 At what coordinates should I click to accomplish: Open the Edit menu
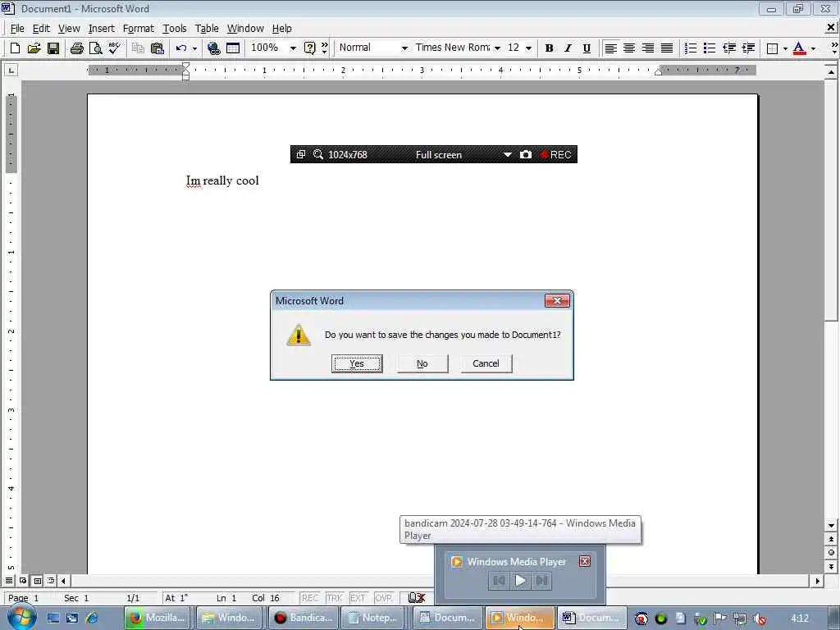click(41, 29)
